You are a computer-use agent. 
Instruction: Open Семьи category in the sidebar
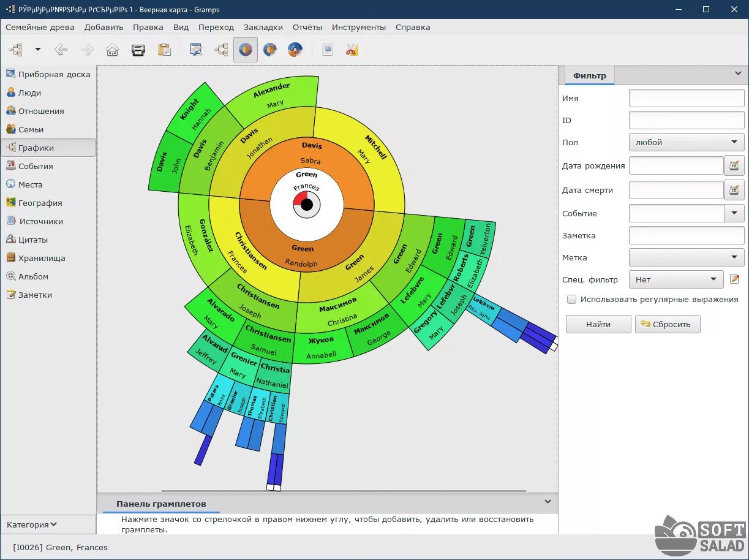(x=48, y=129)
